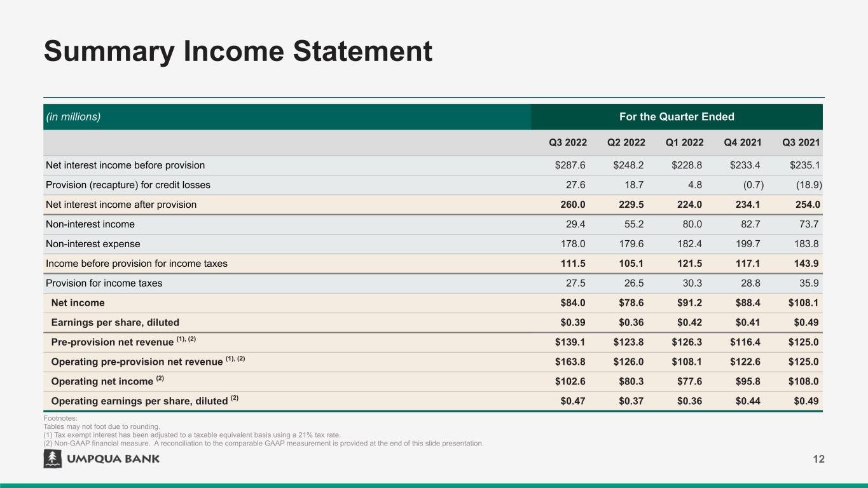
Task: Select the Q2 2022 column header
Action: pyautogui.click(x=626, y=143)
